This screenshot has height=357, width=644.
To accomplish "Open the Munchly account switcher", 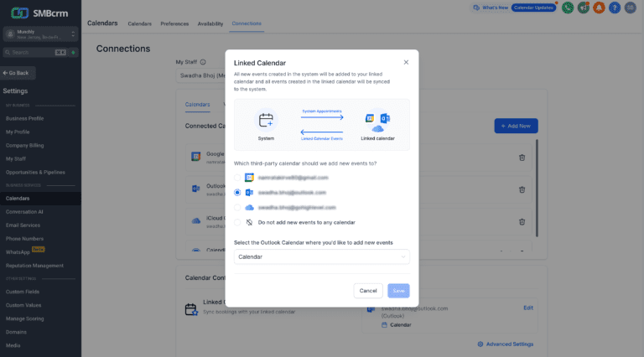I will 40,34.
